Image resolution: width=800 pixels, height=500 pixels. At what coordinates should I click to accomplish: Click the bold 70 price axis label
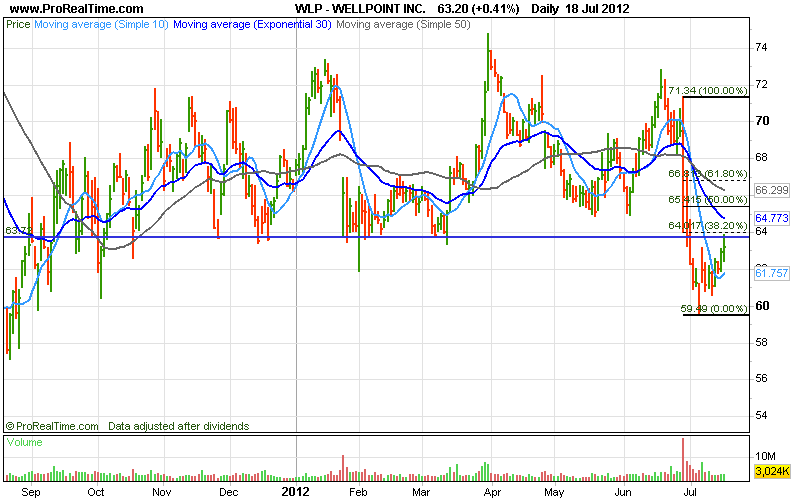click(x=762, y=121)
